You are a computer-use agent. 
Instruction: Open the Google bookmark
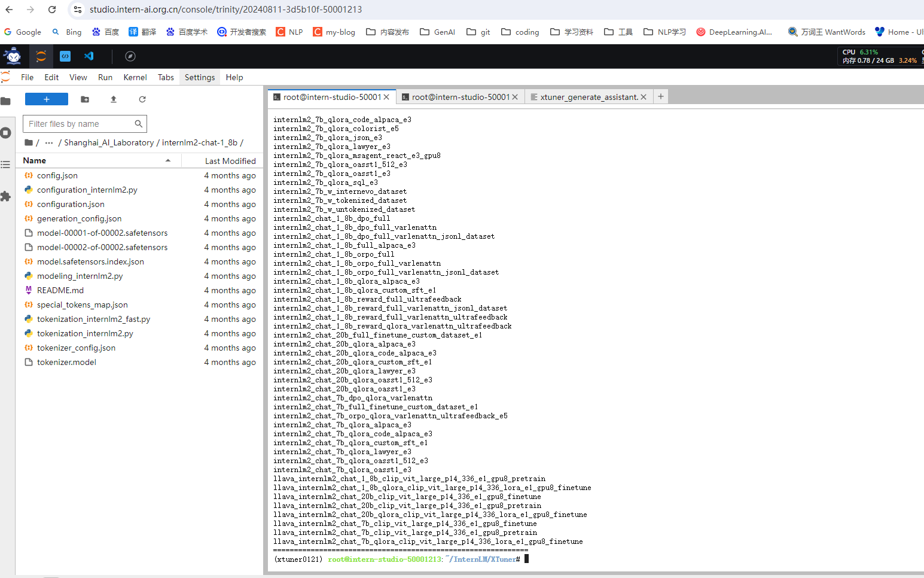click(x=23, y=32)
